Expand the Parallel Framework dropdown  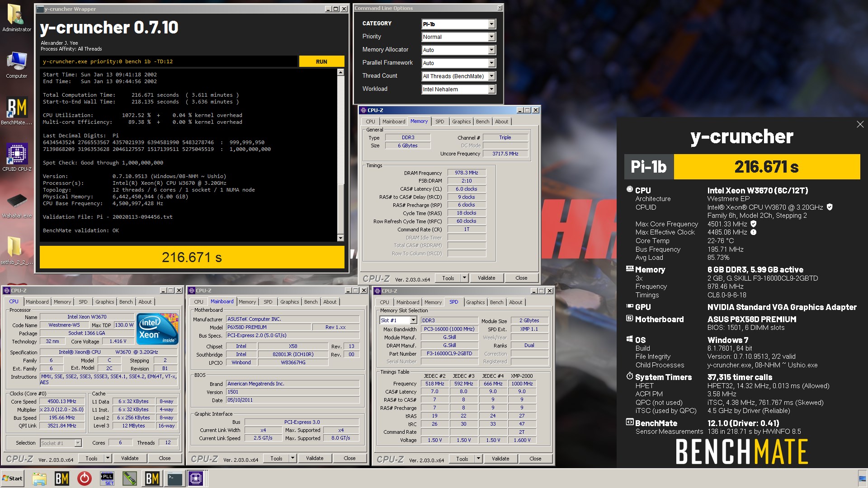[491, 63]
